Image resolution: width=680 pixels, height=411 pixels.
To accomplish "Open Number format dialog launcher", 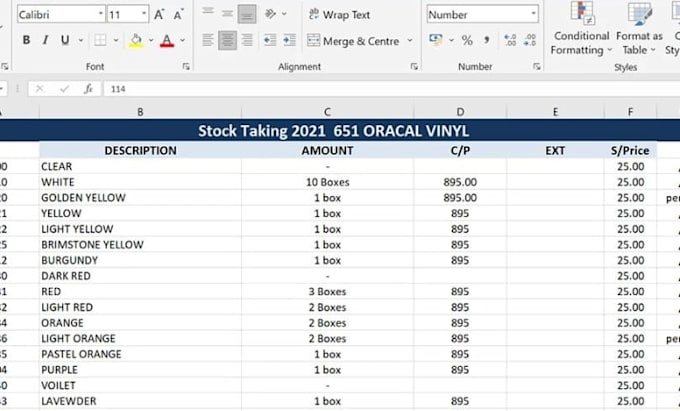I will pyautogui.click(x=537, y=66).
